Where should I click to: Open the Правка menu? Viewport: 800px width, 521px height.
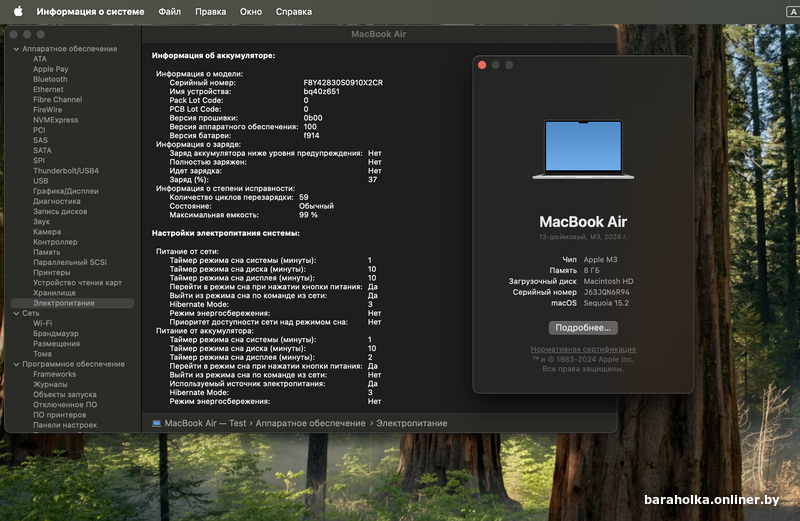pos(210,12)
